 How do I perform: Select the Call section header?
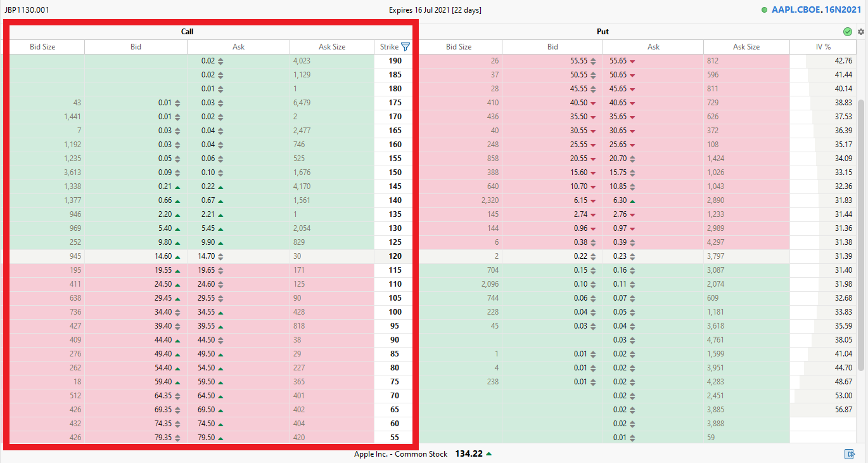click(187, 32)
